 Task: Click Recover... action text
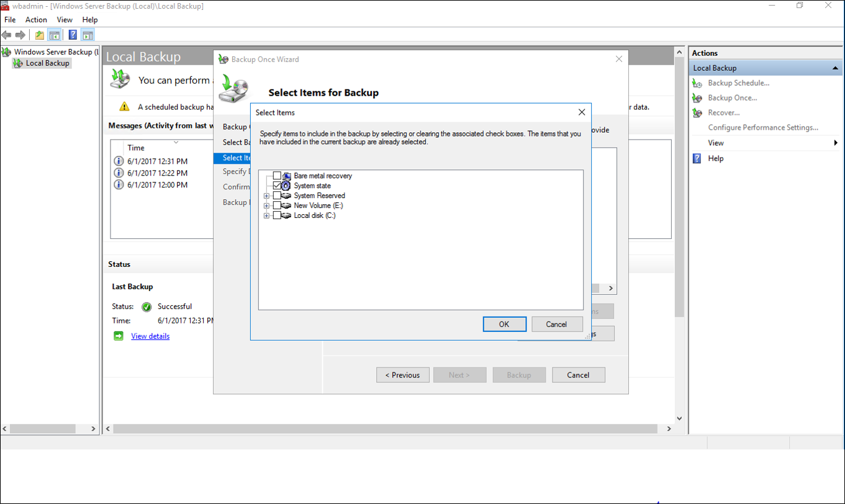(724, 113)
